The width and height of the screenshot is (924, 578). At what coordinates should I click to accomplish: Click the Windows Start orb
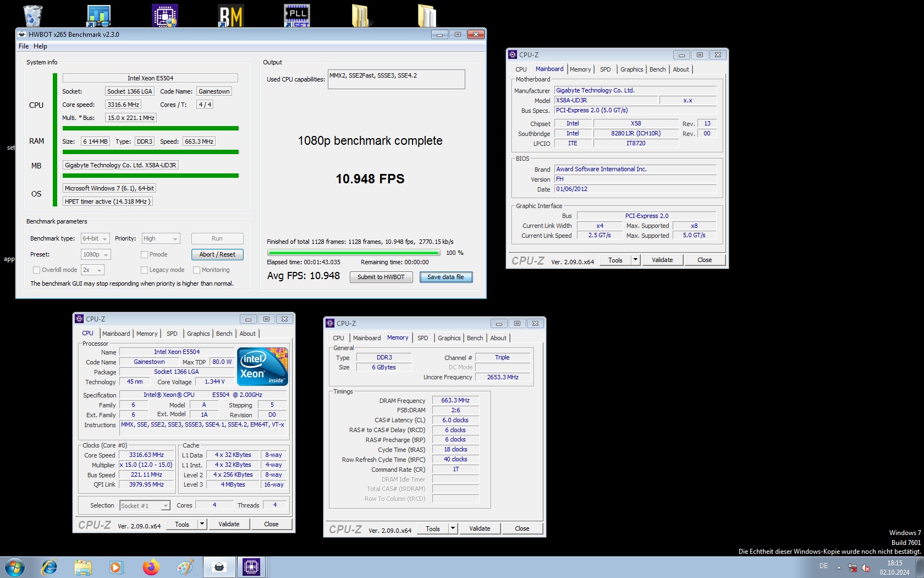(14, 567)
